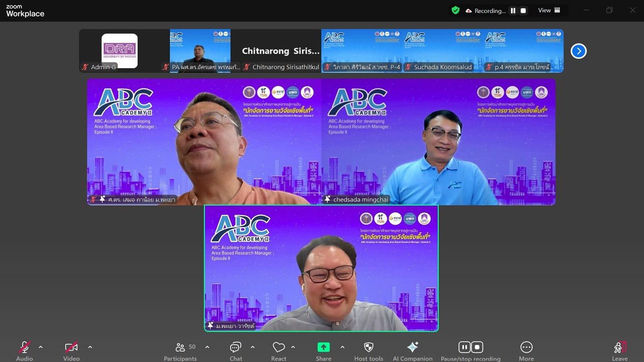The image size is (644, 362).
Task: Click muted mic icon on Suchada Koomsalud
Action: (x=408, y=67)
